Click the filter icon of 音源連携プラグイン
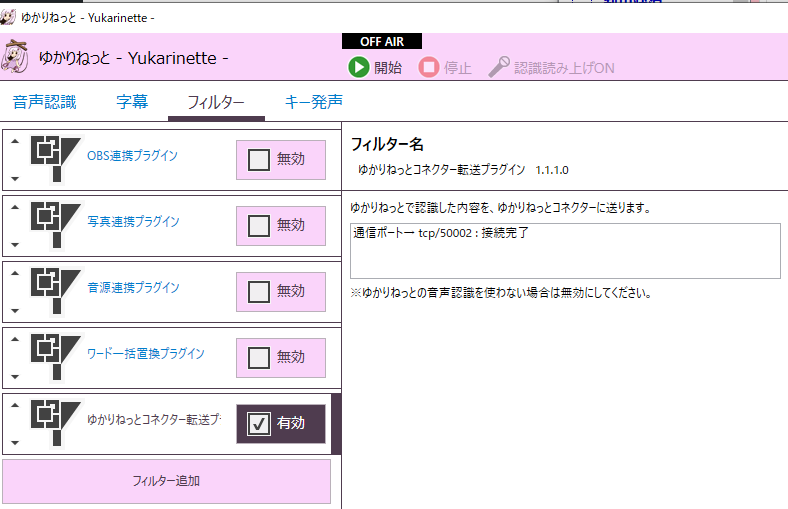788x509 pixels. 55,290
